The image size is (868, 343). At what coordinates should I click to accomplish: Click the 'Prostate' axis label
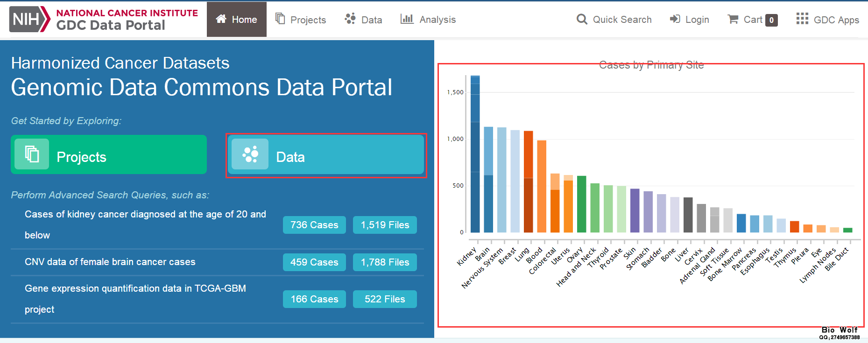[x=611, y=258]
